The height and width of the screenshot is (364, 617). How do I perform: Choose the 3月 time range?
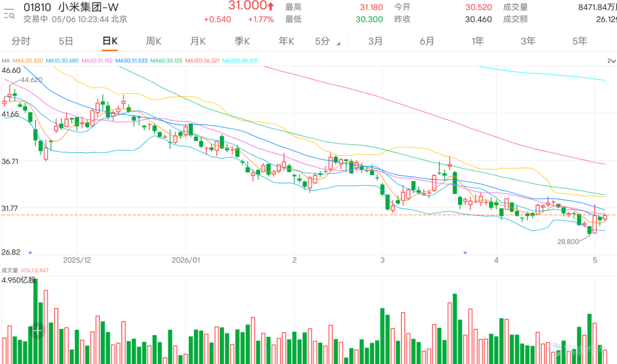[375, 41]
